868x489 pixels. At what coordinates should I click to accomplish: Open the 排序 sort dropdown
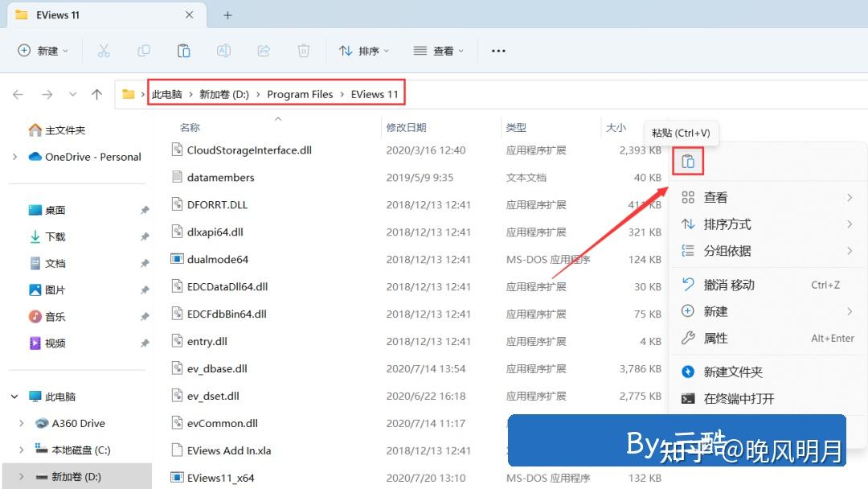click(363, 50)
